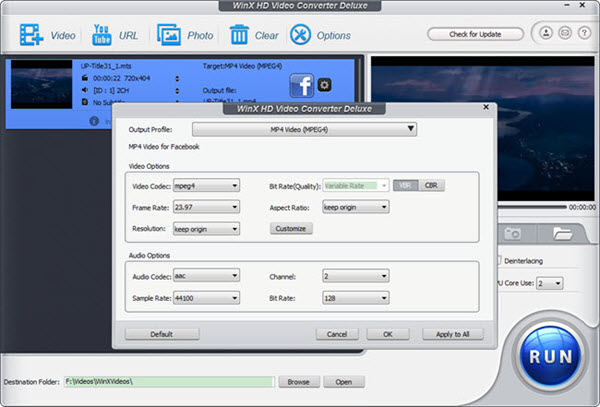600x407 pixels.
Task: Click the video preview window
Action: point(483,128)
